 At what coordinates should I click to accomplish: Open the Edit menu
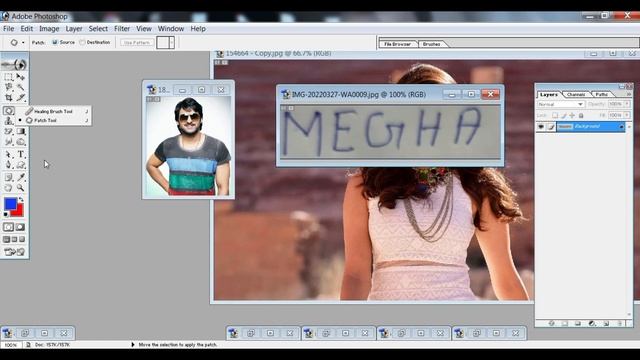click(27, 29)
